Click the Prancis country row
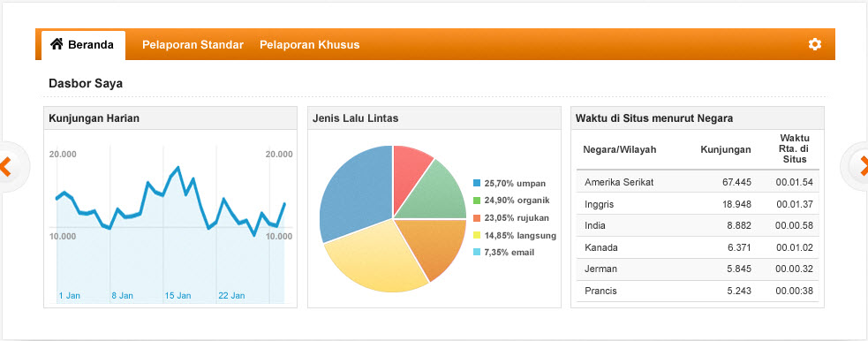Viewport: 868px width, 341px height. click(698, 291)
